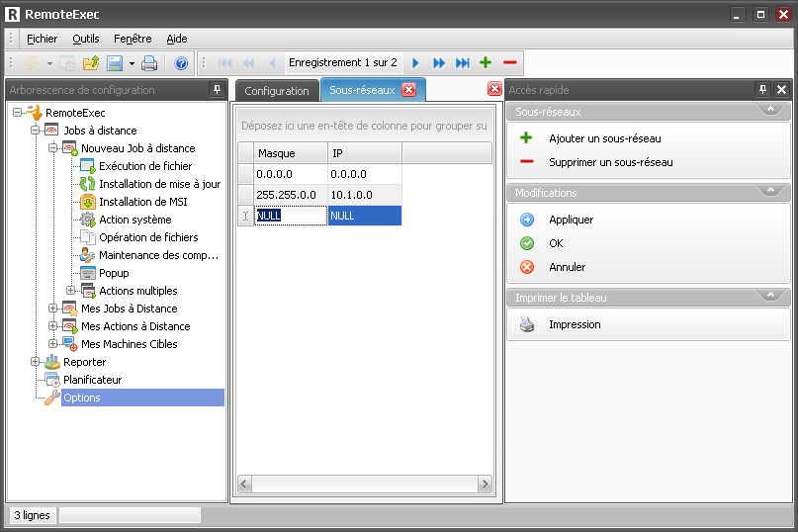Image resolution: width=798 pixels, height=532 pixels.
Task: Switch to the Configuration tab
Action: point(277,91)
